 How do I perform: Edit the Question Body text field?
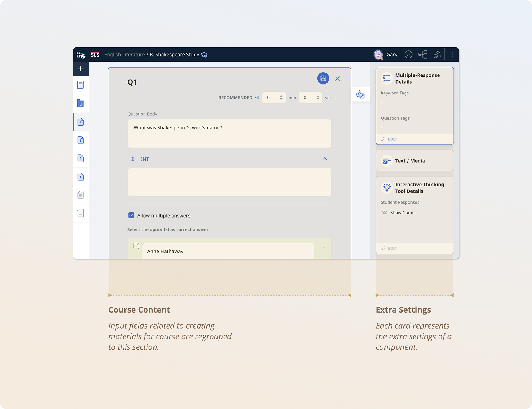(x=229, y=134)
